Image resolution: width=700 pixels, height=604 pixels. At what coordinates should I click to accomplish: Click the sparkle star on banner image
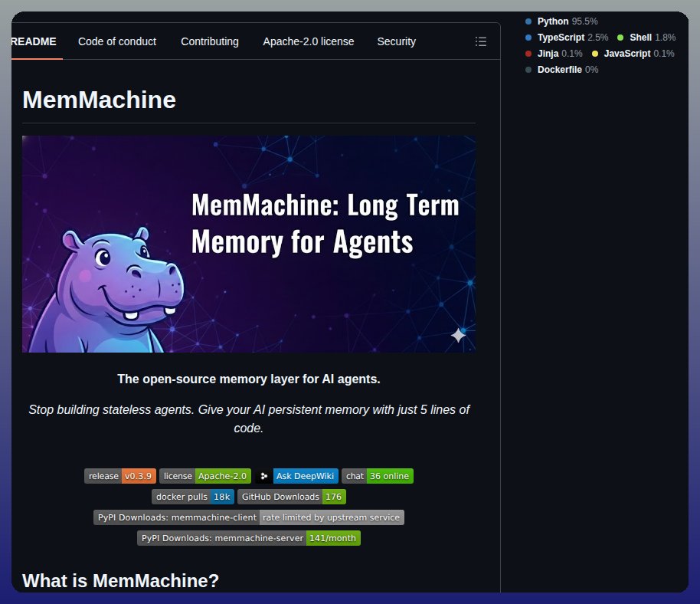pyautogui.click(x=458, y=335)
